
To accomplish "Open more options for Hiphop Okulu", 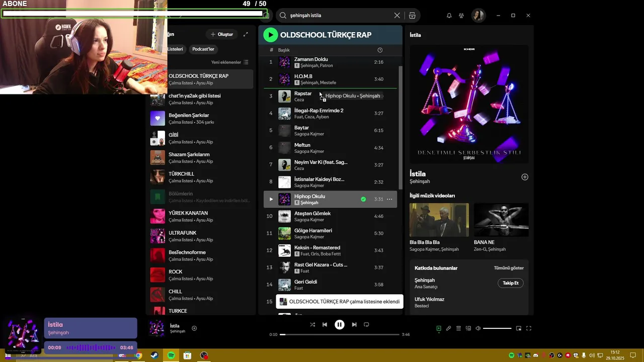I will (x=389, y=199).
